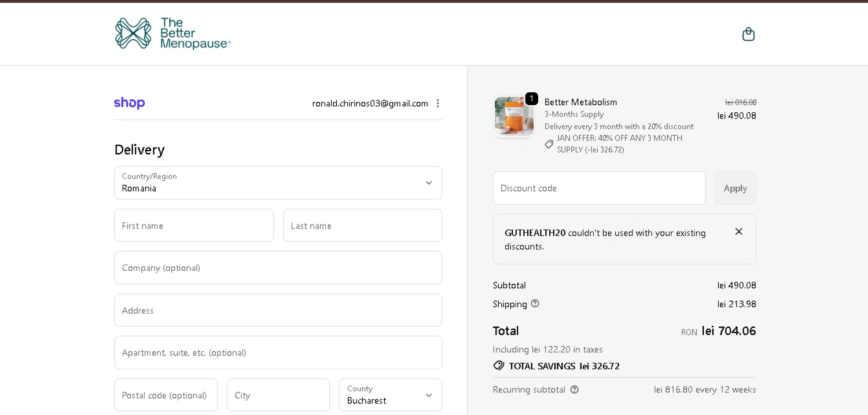This screenshot has width=868, height=415.
Task: Open the Country/Region dropdown
Action: click(278, 183)
